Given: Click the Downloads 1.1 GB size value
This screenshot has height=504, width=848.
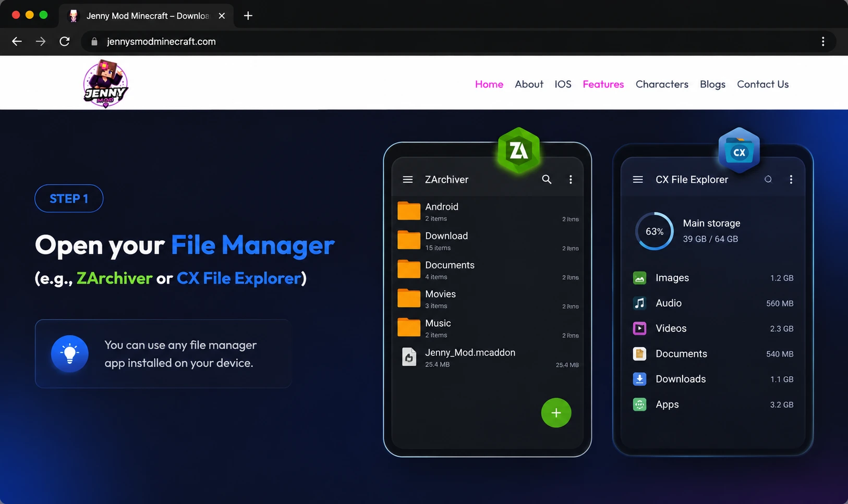Looking at the screenshot, I should tap(782, 379).
